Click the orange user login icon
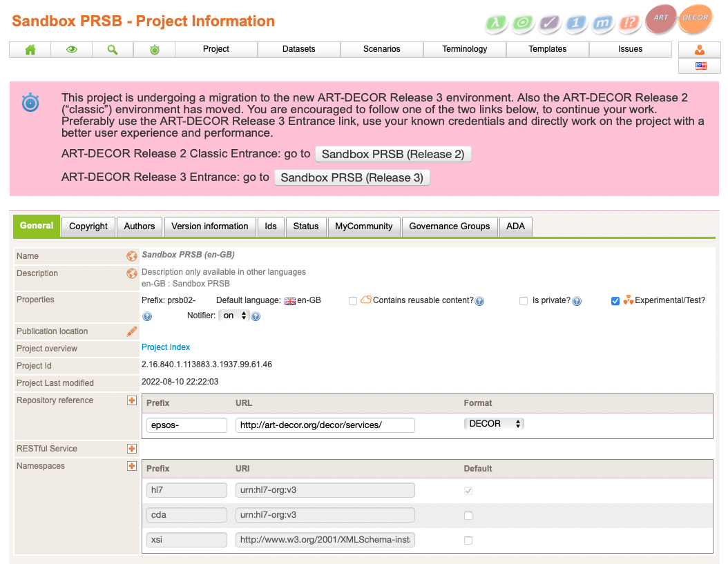728x564 pixels. (x=700, y=50)
